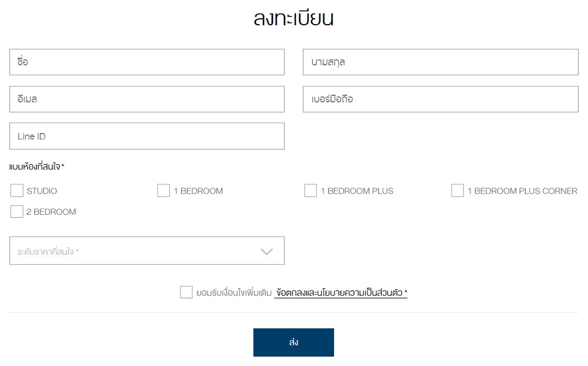
Task: Click the STUDIO label text
Action: pyautogui.click(x=42, y=191)
